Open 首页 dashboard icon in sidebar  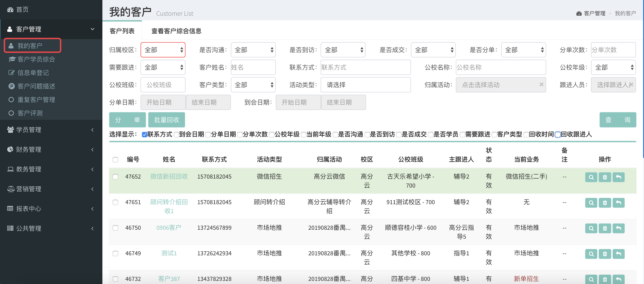[10, 9]
